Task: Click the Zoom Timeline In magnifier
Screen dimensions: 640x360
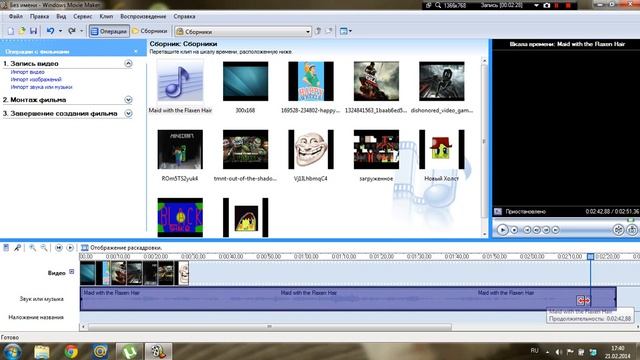Action: pos(32,248)
